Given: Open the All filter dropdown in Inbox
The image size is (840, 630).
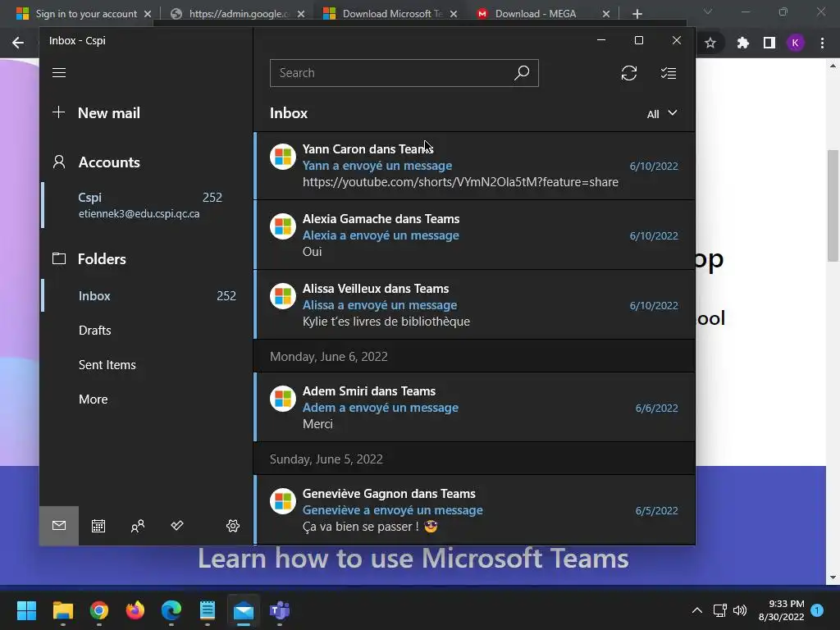Looking at the screenshot, I should (x=662, y=113).
